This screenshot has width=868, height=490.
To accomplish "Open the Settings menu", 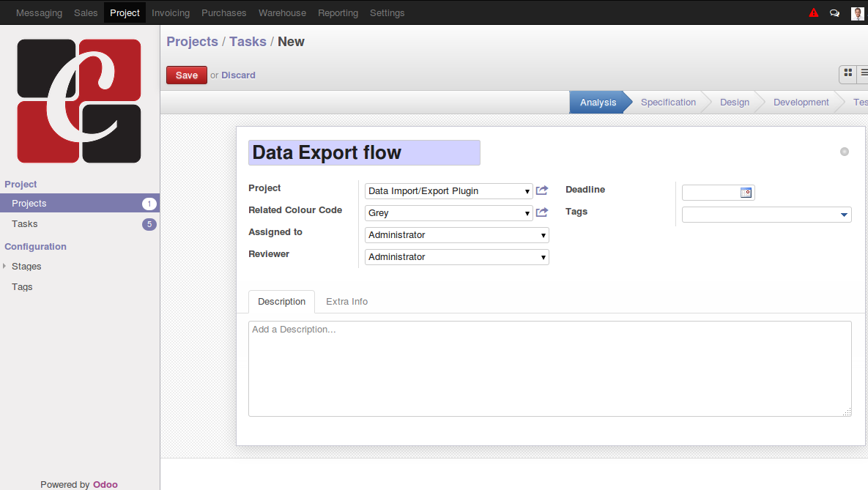I will [x=387, y=12].
